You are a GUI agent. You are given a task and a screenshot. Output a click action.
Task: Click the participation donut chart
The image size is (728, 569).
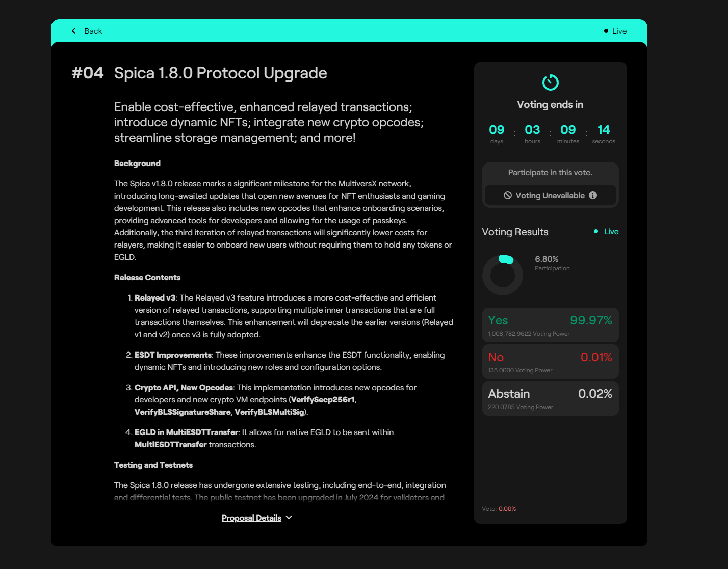pos(503,275)
